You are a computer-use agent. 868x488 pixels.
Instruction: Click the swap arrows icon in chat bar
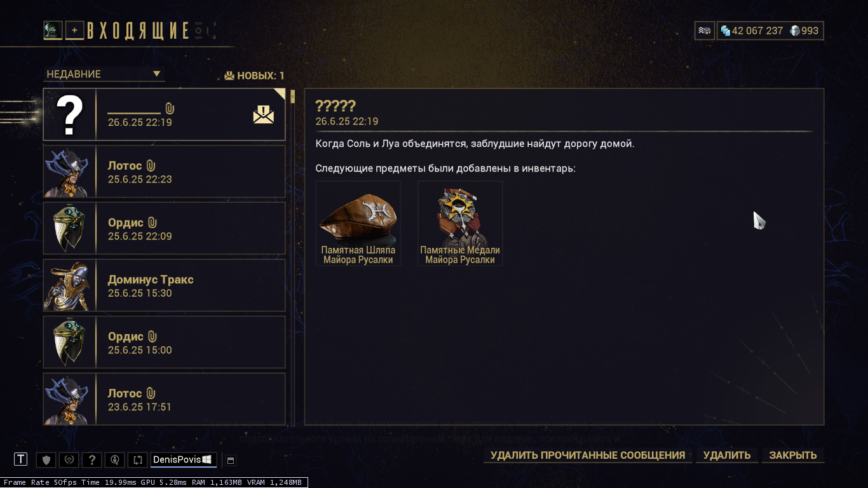[x=138, y=459]
